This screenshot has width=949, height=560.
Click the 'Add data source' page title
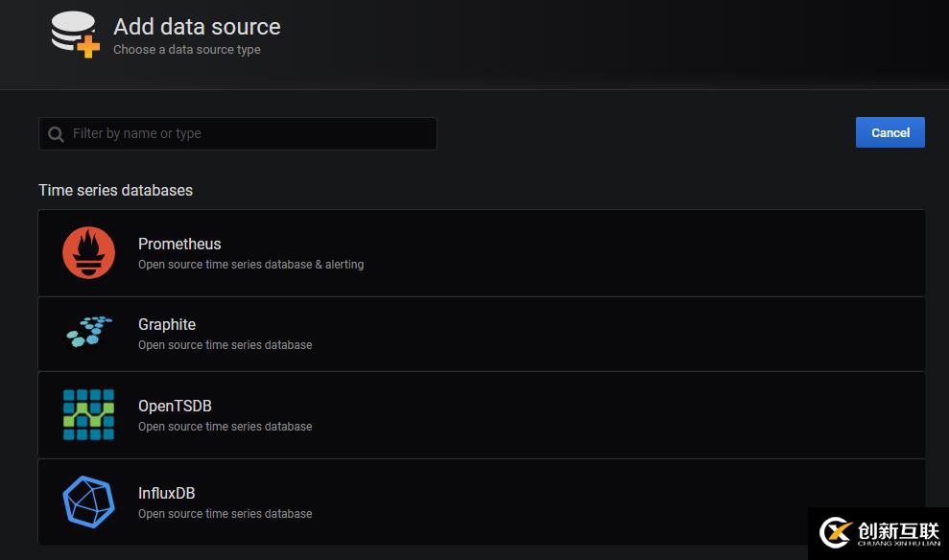click(x=197, y=27)
